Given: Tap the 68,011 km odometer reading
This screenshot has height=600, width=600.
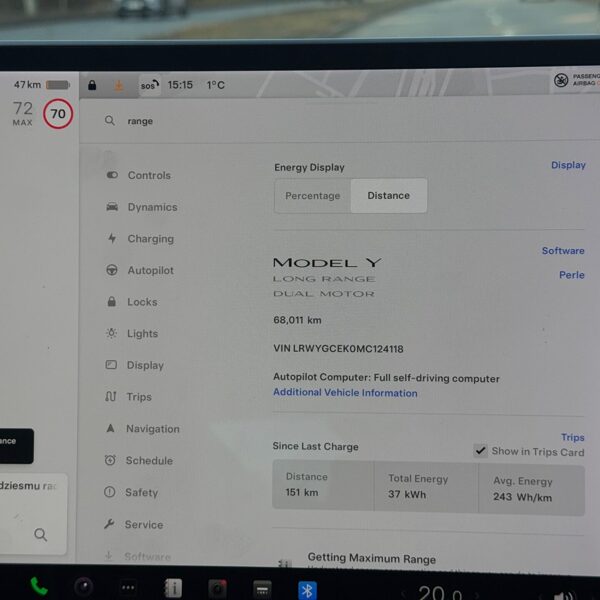Looking at the screenshot, I should click(x=297, y=320).
